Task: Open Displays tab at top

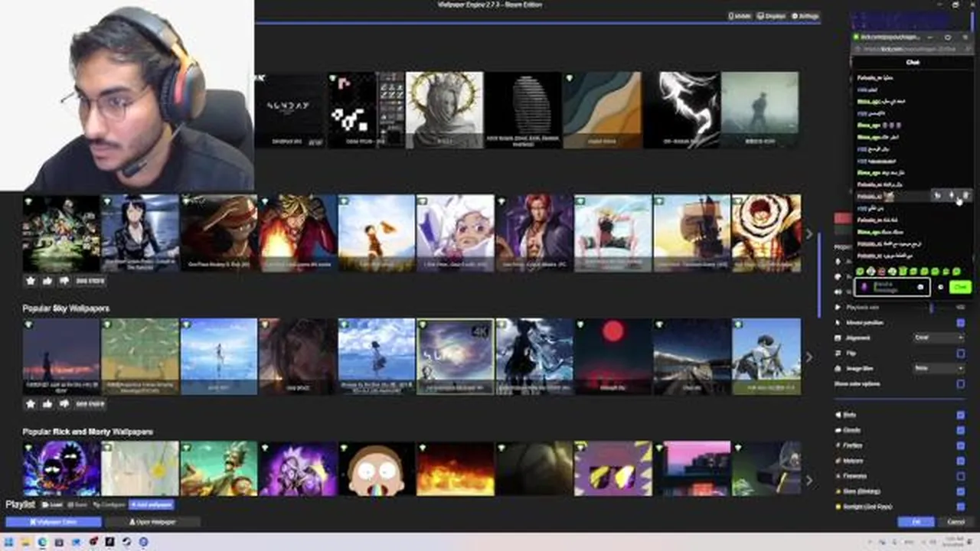Action: click(x=771, y=16)
